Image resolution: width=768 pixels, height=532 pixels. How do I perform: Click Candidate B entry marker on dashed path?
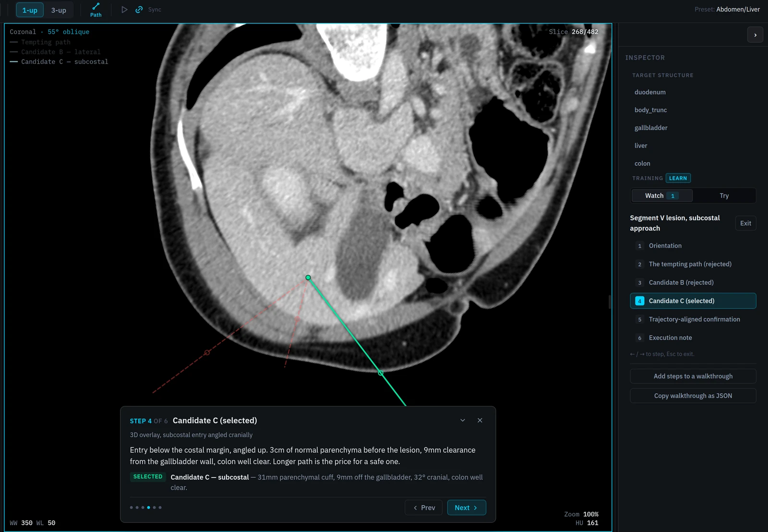click(x=207, y=353)
